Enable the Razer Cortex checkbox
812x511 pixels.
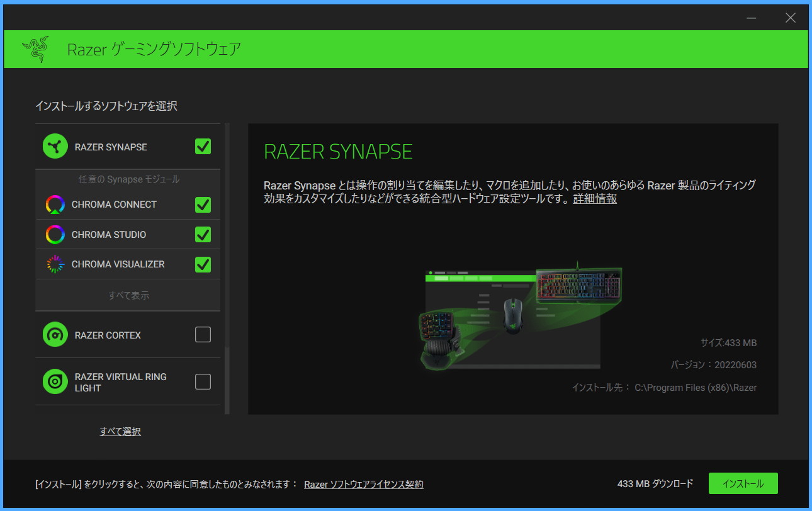[x=203, y=335]
